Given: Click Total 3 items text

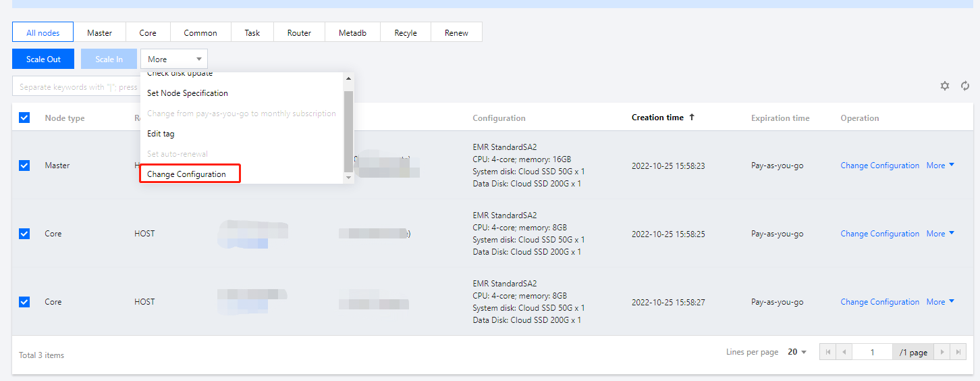Looking at the screenshot, I should (42, 355).
